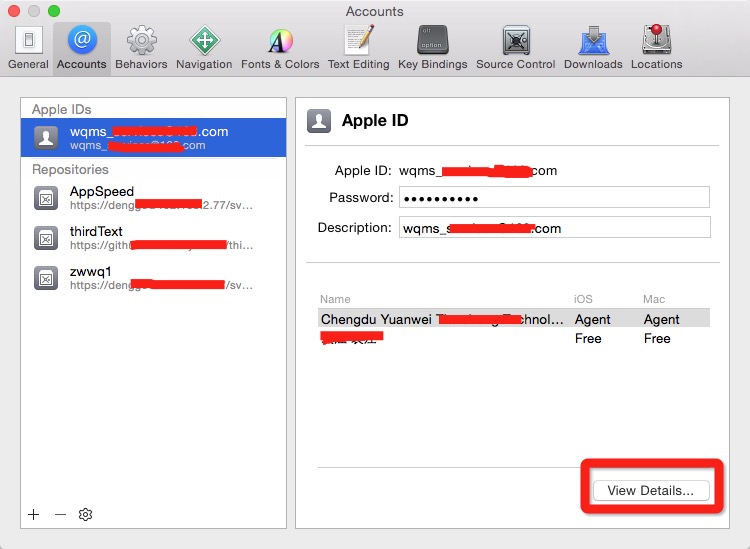Focus the Password field

click(x=554, y=198)
